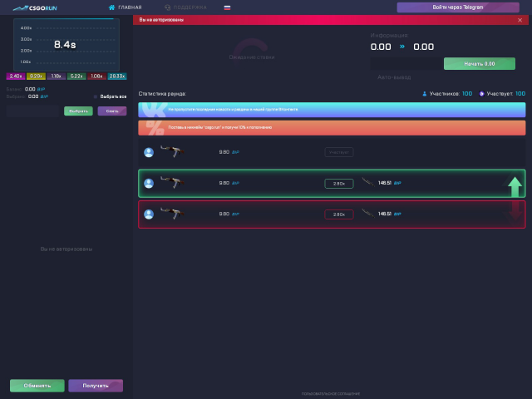Click the VK logo icon on banner
The width and height of the screenshot is (532, 399).
coord(155,110)
